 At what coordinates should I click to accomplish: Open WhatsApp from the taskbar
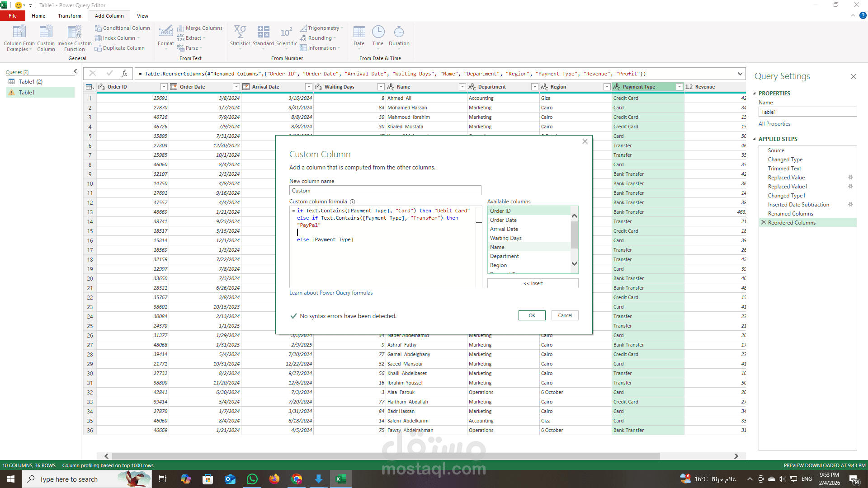pos(252,479)
